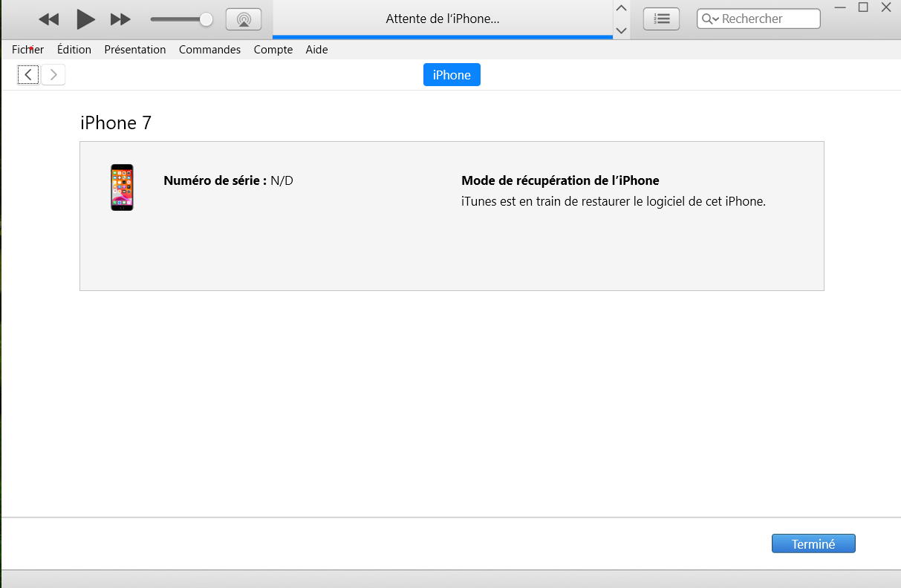
Task: Open the Compte menu
Action: coord(273,50)
